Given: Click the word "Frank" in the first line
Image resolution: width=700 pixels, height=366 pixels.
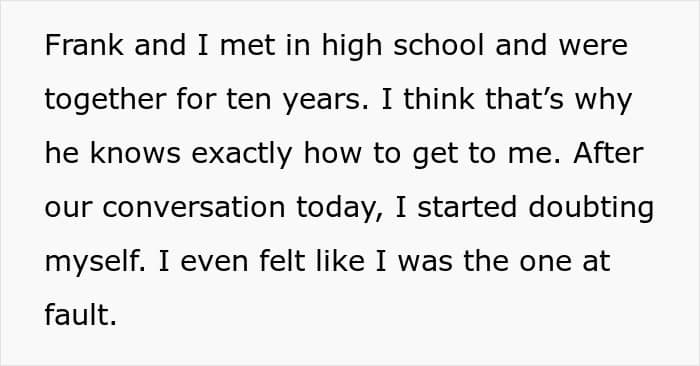Looking at the screenshot, I should click(x=84, y=45).
